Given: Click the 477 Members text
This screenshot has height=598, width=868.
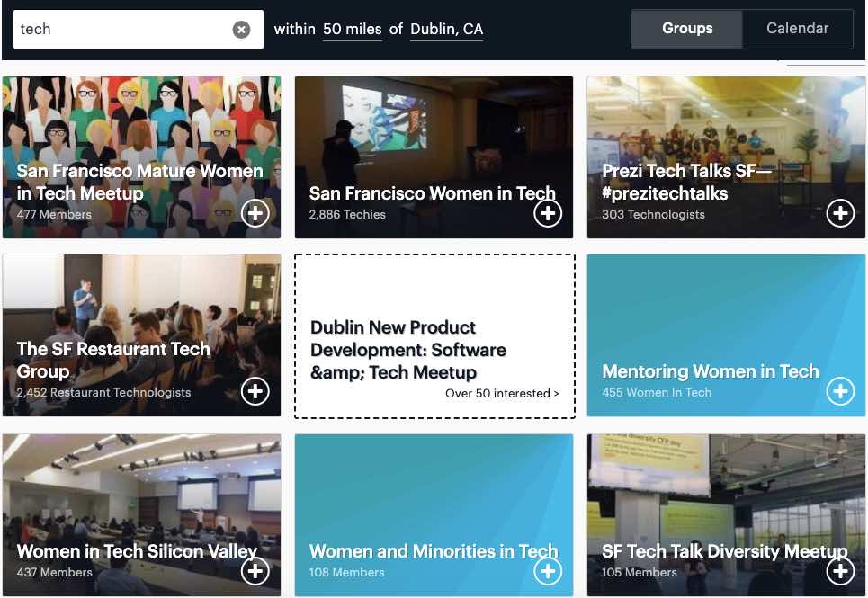Looking at the screenshot, I should 54,215.
